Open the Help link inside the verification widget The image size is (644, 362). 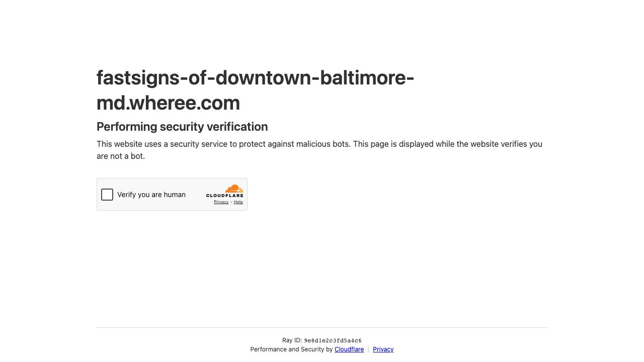click(238, 202)
